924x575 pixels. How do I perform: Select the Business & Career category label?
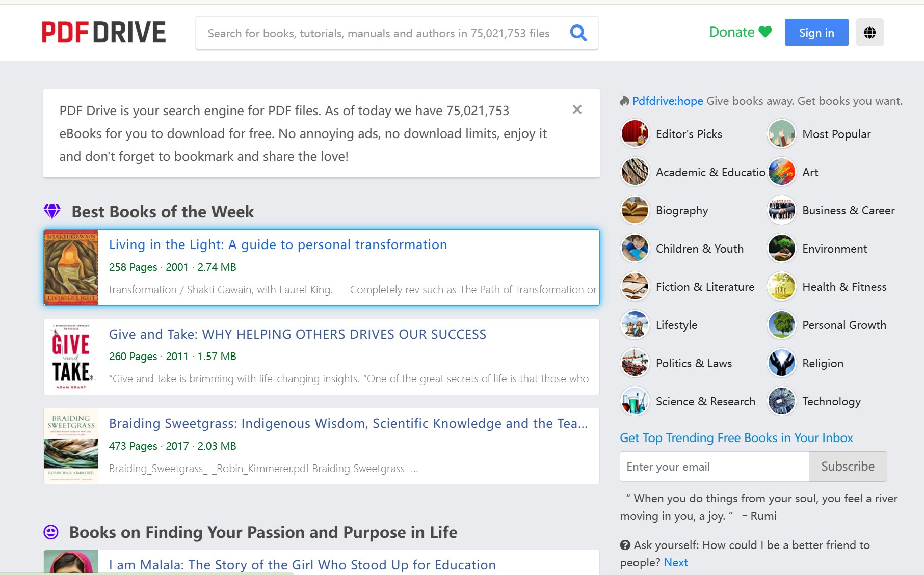[849, 210]
